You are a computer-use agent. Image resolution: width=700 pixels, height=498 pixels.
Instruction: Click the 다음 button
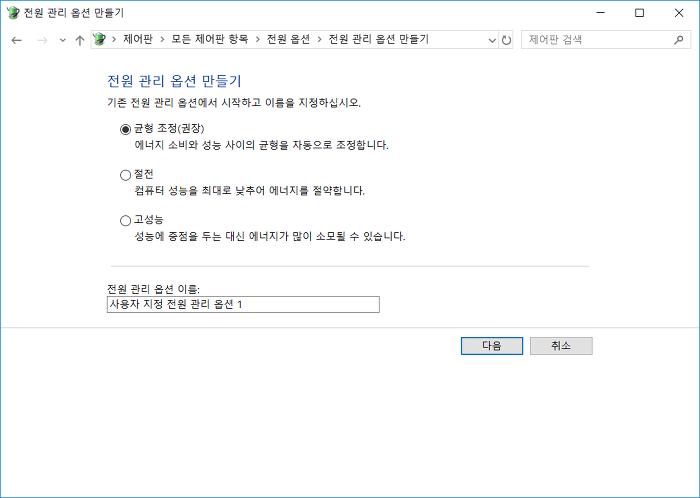click(x=492, y=346)
